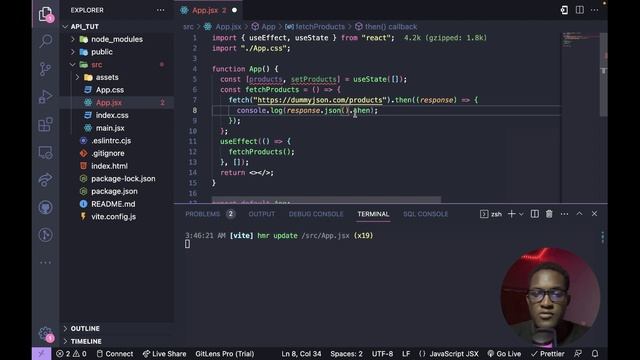The image size is (640, 360).
Task: Open Source Control view icon
Action: [x=45, y=69]
